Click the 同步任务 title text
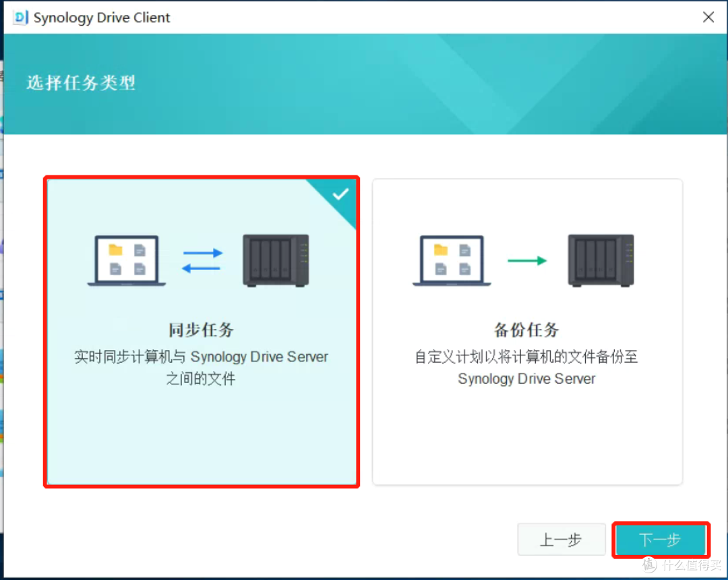Screen dimensions: 728x580 click(201, 330)
